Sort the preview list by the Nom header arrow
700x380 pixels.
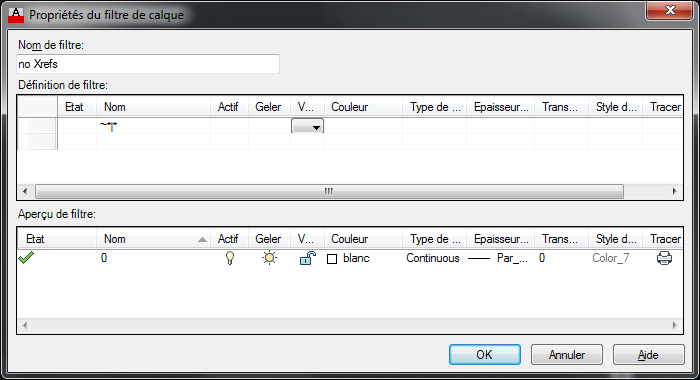point(202,240)
